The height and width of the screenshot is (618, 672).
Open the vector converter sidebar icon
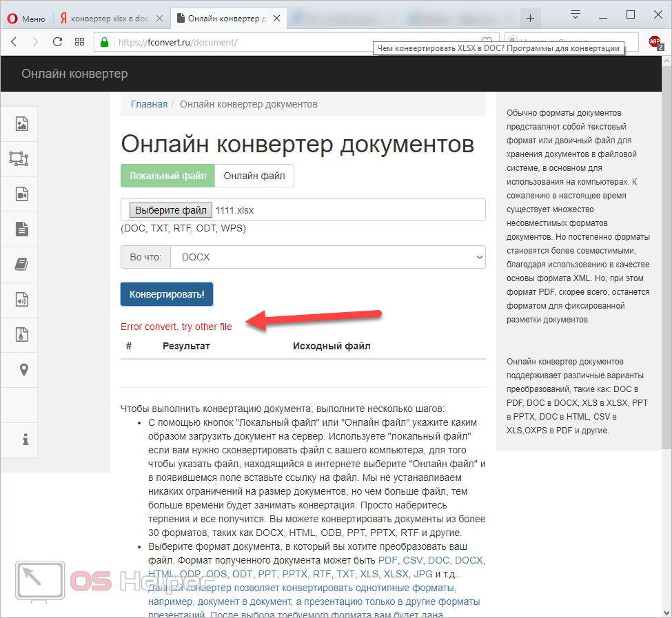coord(19,158)
